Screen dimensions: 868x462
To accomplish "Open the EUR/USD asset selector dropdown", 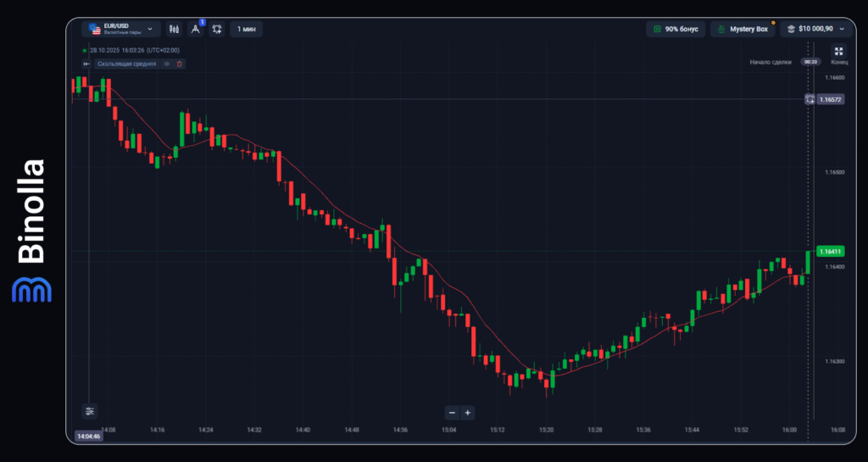I will (121, 29).
